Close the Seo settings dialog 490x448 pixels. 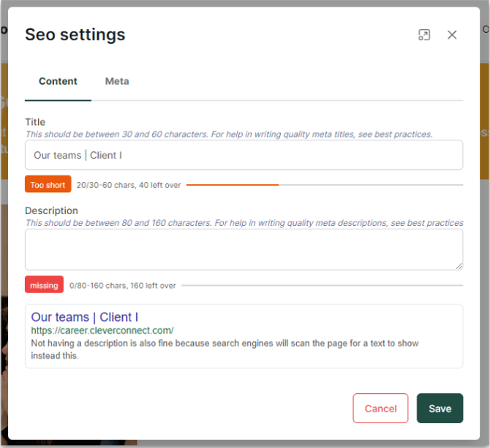pyautogui.click(x=452, y=35)
